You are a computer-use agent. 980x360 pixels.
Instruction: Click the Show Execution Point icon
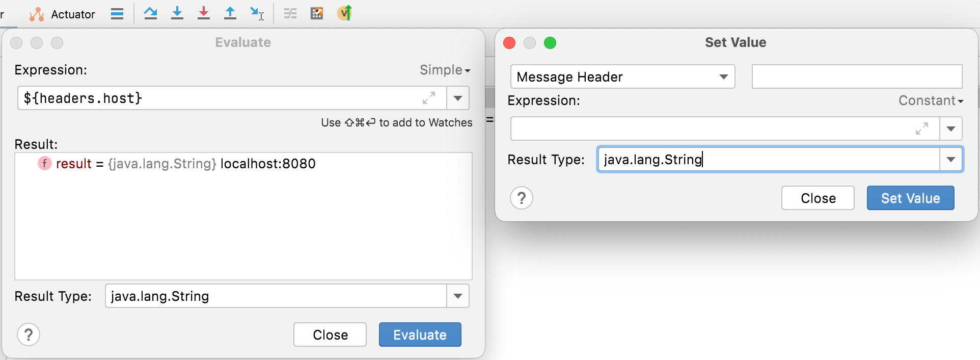(x=117, y=14)
